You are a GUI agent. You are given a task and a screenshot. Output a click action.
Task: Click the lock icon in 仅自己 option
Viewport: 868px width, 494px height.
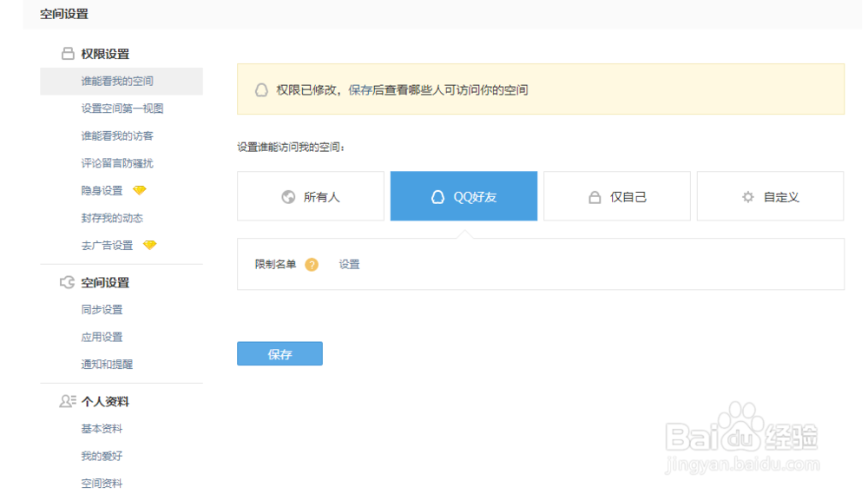595,197
